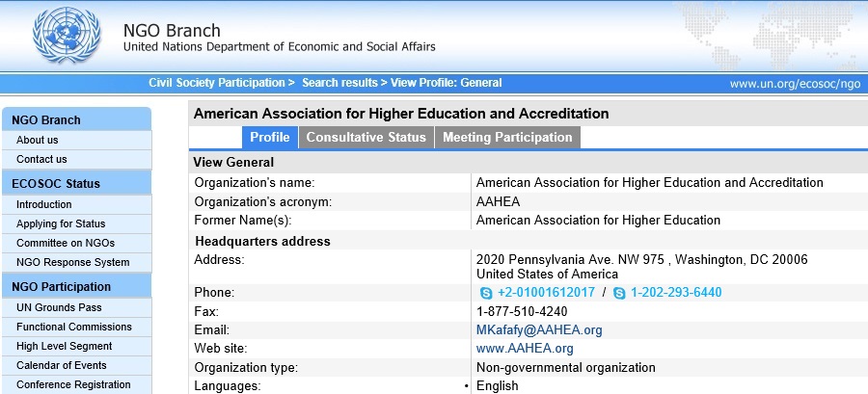868x394 pixels.
Task: Open the Profile tab
Action: [270, 137]
